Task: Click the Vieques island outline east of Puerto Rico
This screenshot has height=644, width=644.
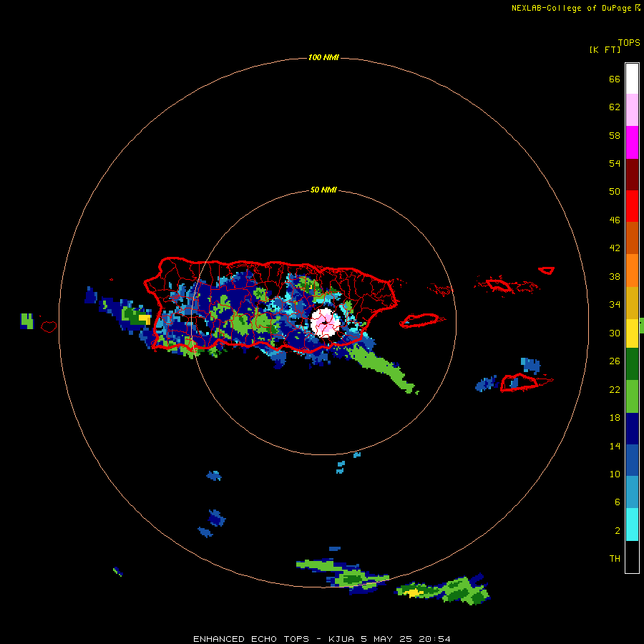Action: [x=421, y=320]
